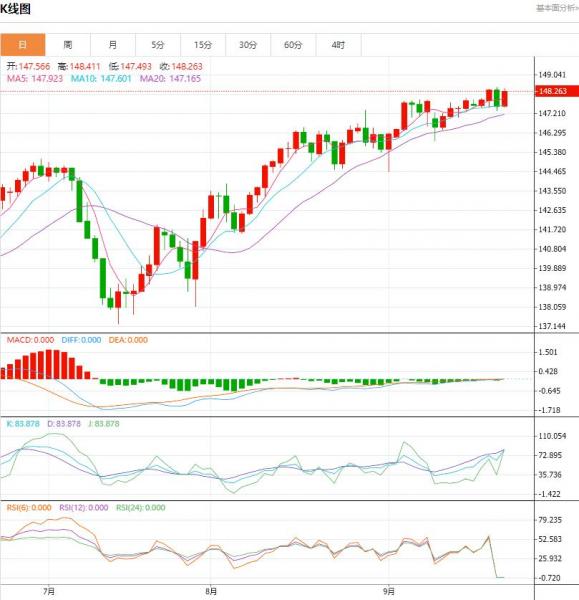Click the RSI(6) indicator label
The width and height of the screenshot is (579, 600).
(29, 507)
